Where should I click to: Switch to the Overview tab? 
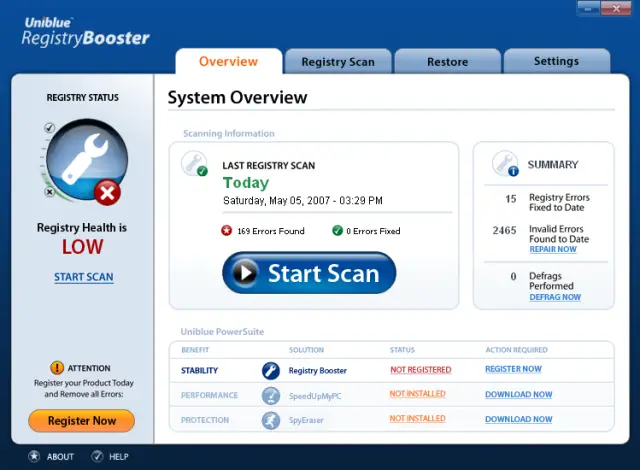(x=229, y=61)
